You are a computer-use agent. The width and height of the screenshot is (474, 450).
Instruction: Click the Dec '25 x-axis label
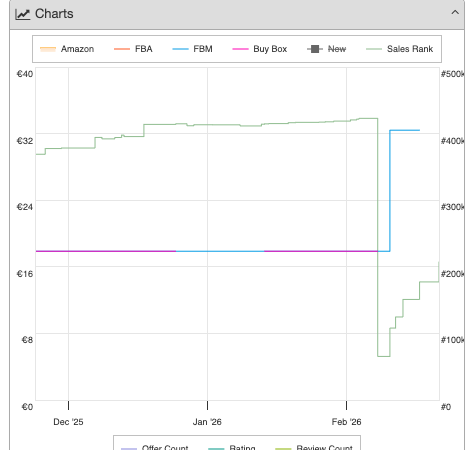click(x=68, y=422)
